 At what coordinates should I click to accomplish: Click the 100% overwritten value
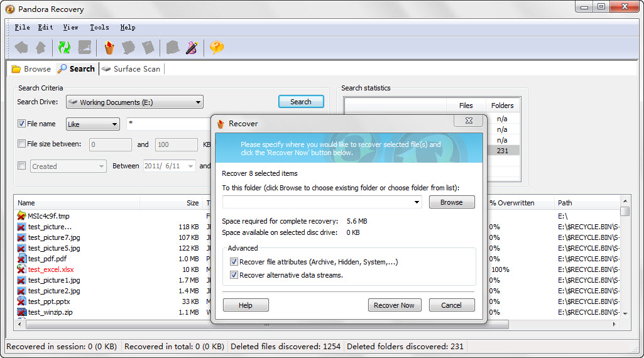500,269
